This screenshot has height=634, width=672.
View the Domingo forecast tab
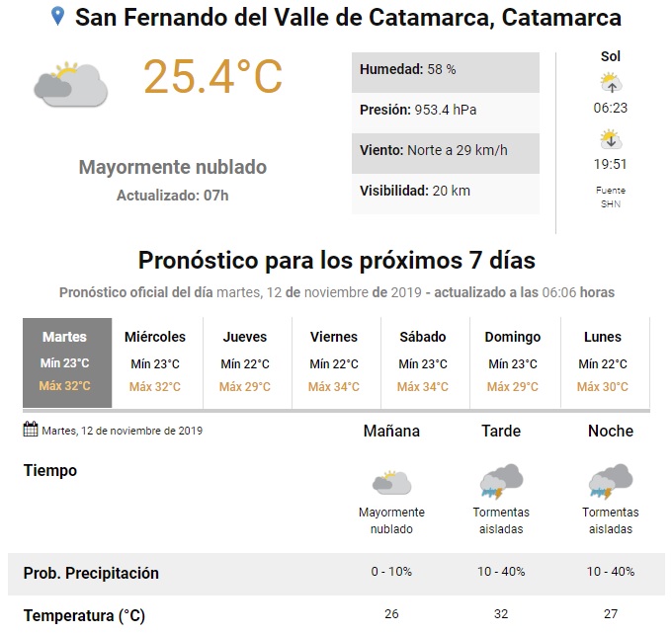[515, 362]
